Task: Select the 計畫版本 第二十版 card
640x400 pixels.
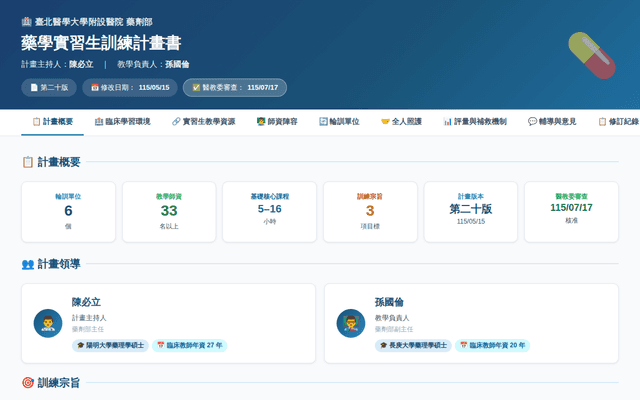Action: 471,212
